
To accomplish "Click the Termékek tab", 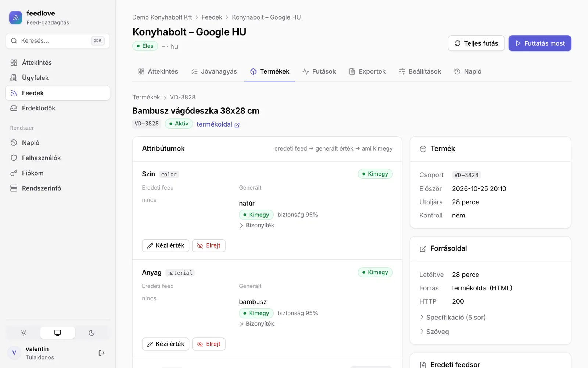I will point(270,71).
